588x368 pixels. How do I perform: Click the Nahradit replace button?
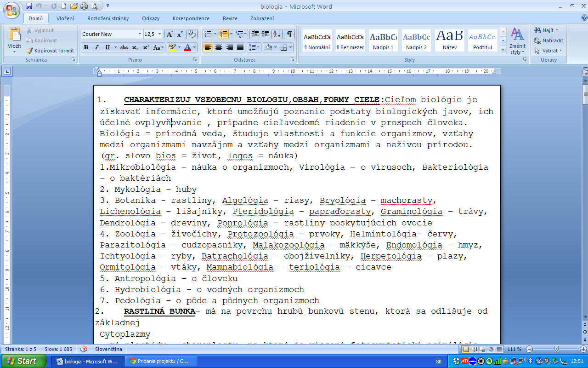point(549,40)
